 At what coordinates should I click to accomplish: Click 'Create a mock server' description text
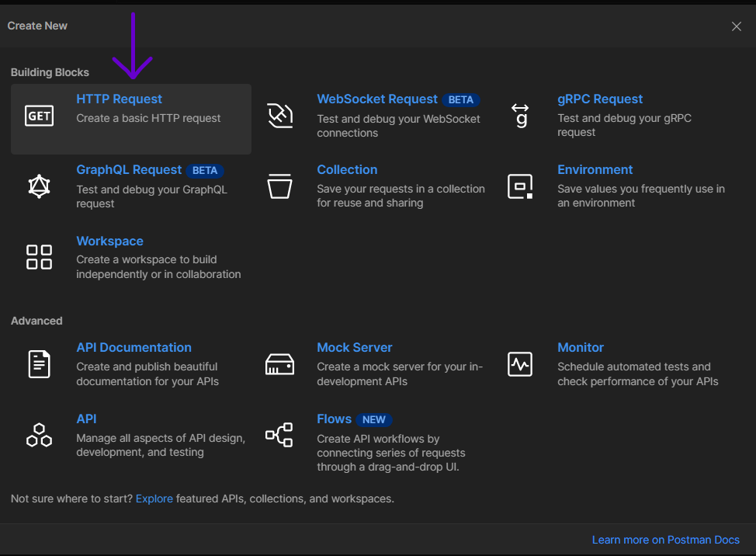pyautogui.click(x=400, y=374)
